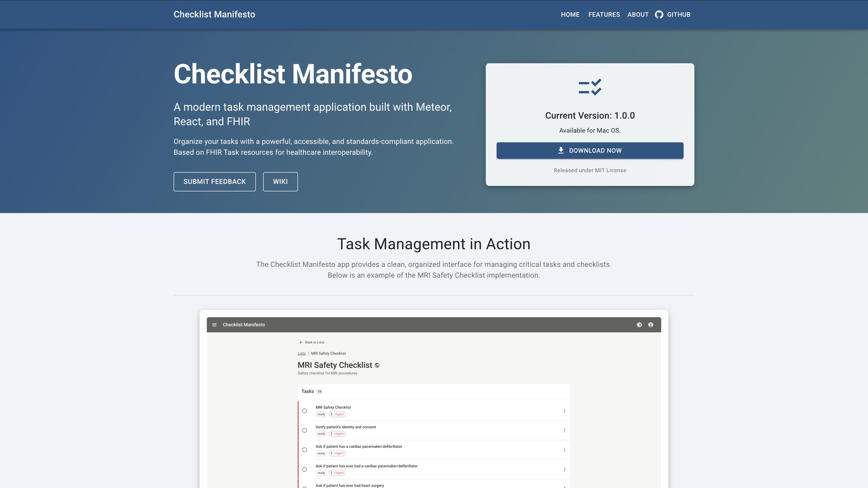
Task: Open ABOUT in the navigation bar
Action: point(638,14)
